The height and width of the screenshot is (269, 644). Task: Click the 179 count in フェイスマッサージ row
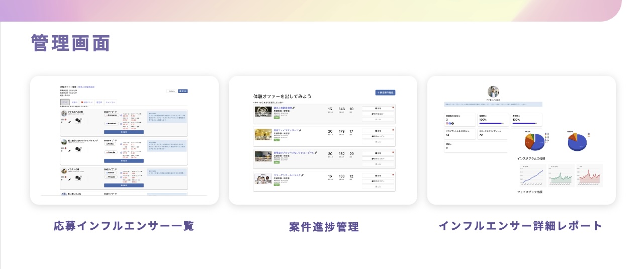342,131
